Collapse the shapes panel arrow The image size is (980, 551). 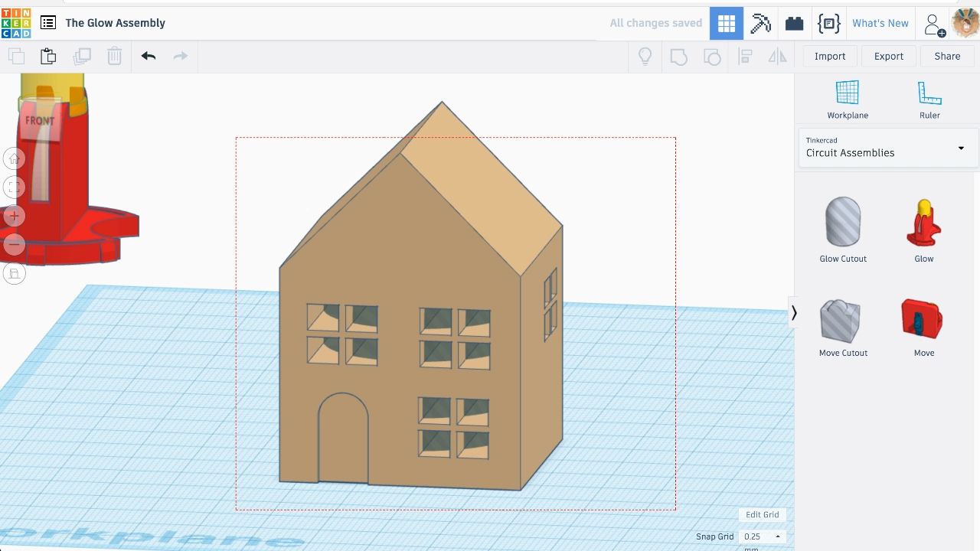[x=794, y=312]
